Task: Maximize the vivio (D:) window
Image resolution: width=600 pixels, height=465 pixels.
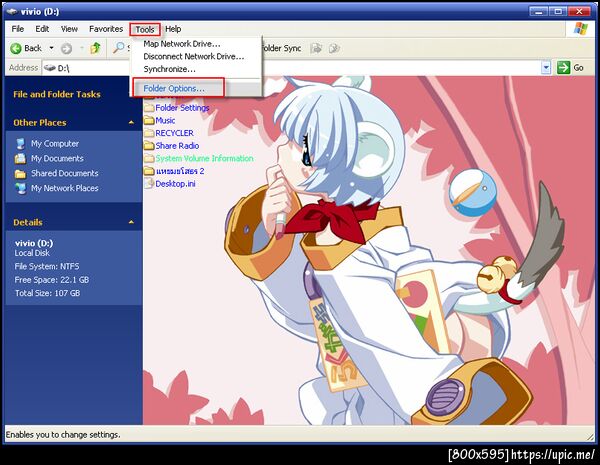Action: 558,11
